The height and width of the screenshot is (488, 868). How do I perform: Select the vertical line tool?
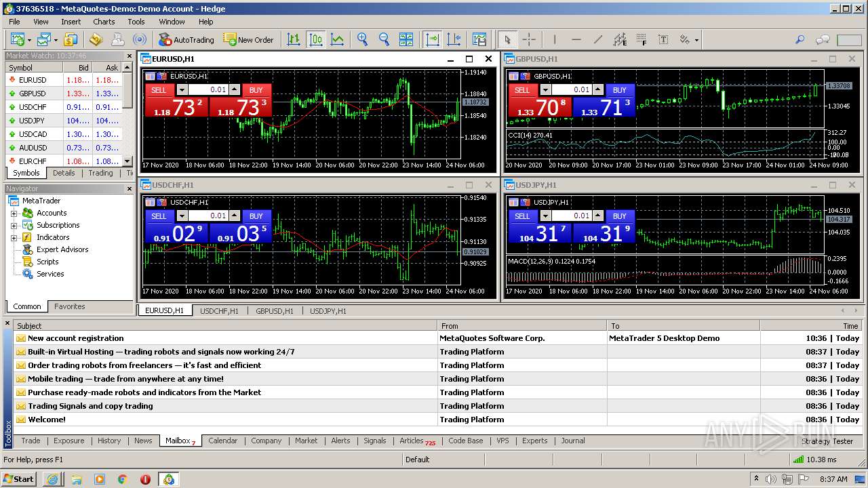click(x=555, y=40)
